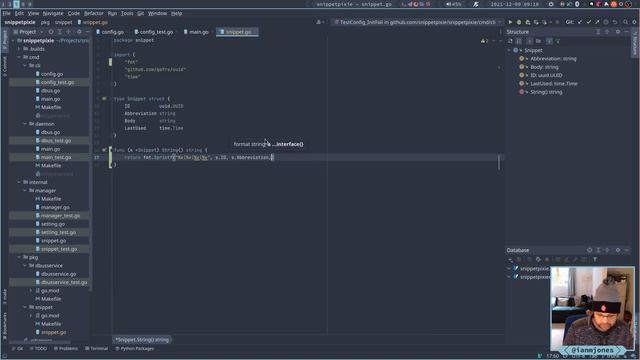This screenshot has width=640, height=360.
Task: Switch to config_test.go editor tab
Action: (154, 32)
